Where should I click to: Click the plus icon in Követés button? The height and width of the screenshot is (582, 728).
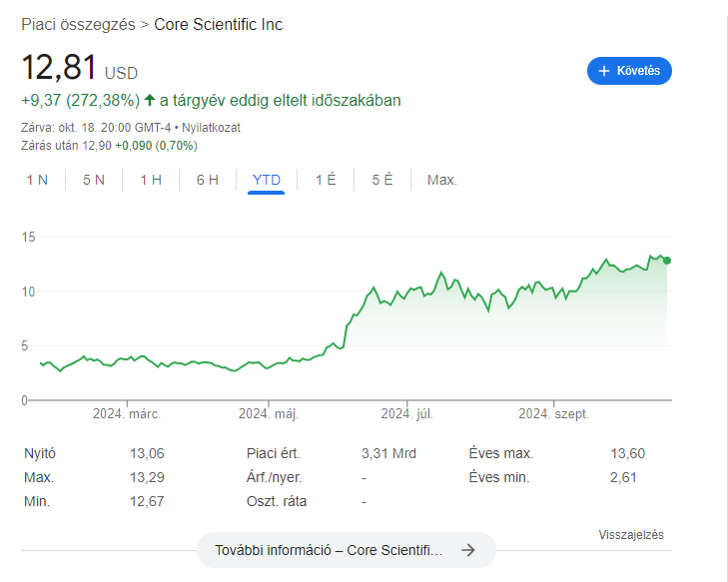[603, 71]
